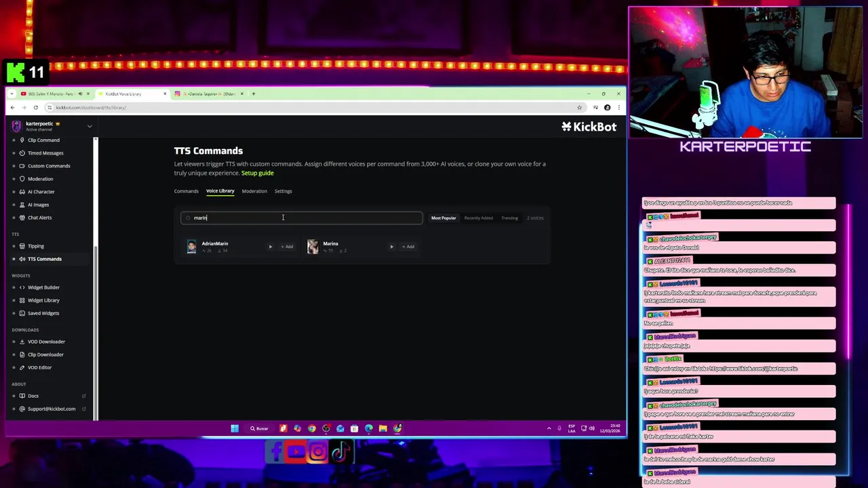Open the browser tab search dropdown
The height and width of the screenshot is (488, 868).
pos(12,94)
